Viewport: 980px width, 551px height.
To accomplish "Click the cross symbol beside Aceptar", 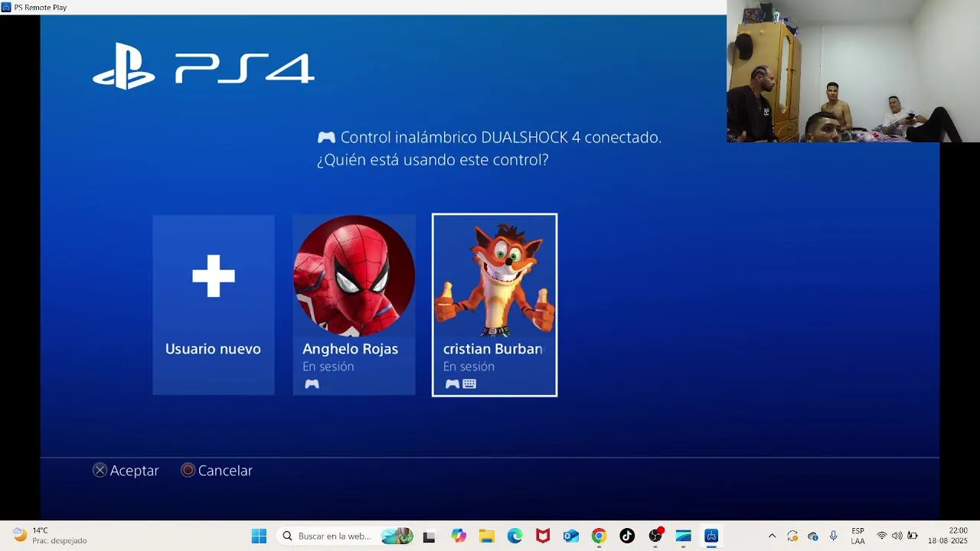I will tap(100, 471).
